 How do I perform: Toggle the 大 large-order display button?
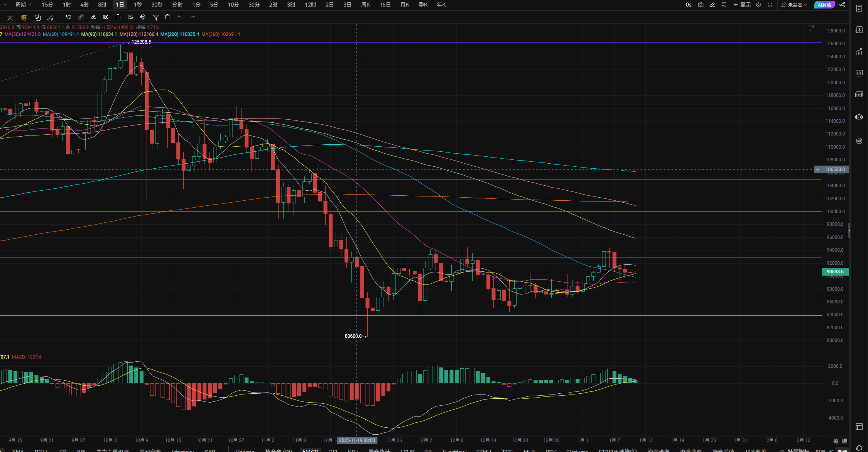(x=10, y=17)
